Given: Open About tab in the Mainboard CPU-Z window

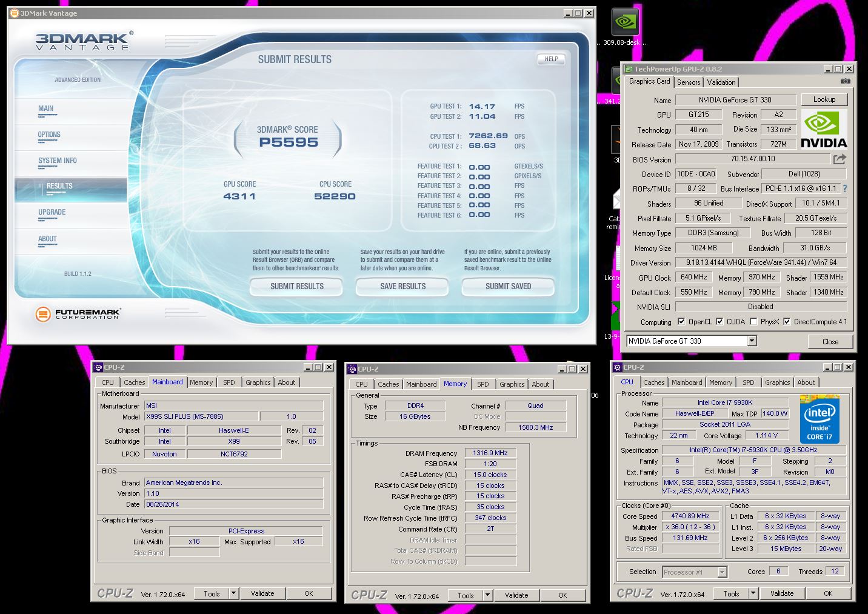Looking at the screenshot, I should point(286,382).
